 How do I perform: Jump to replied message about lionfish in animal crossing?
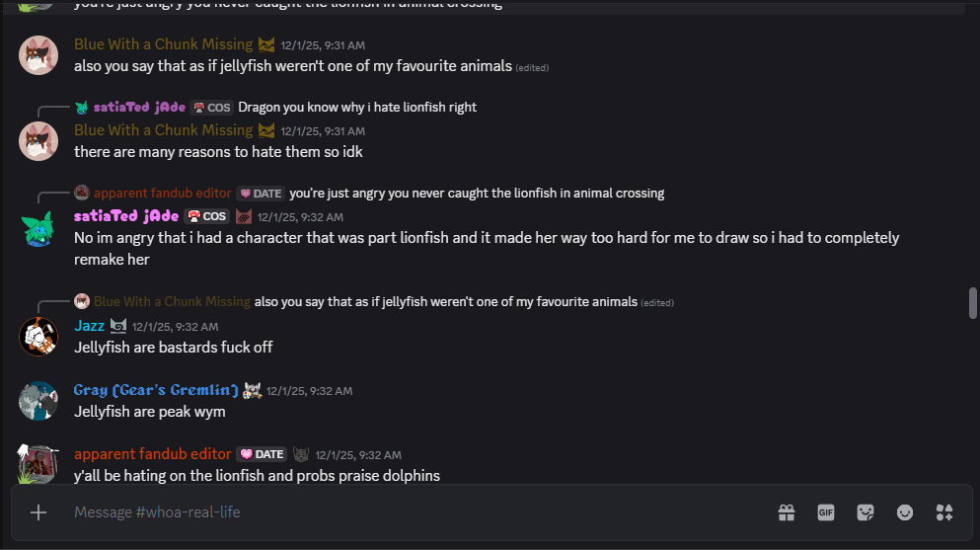476,193
